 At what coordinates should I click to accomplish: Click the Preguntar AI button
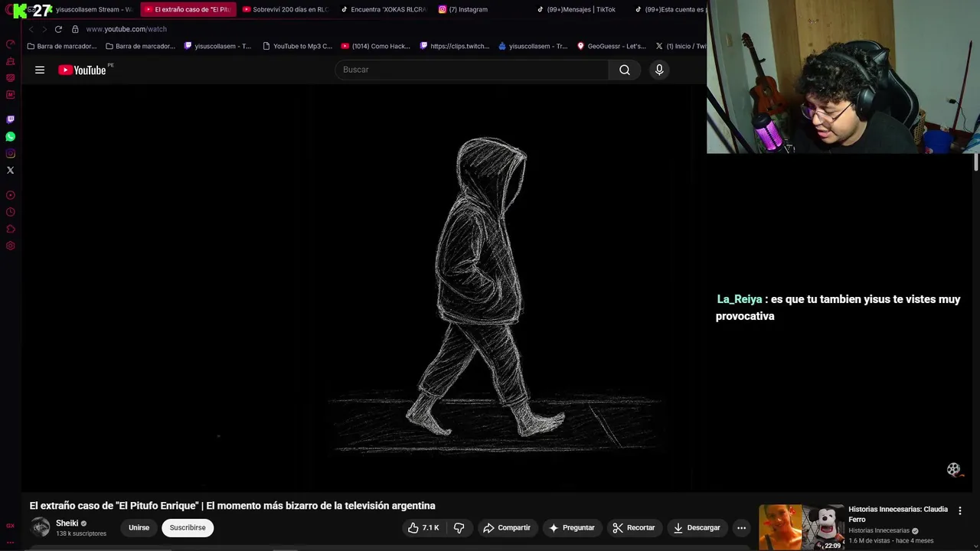(x=571, y=527)
